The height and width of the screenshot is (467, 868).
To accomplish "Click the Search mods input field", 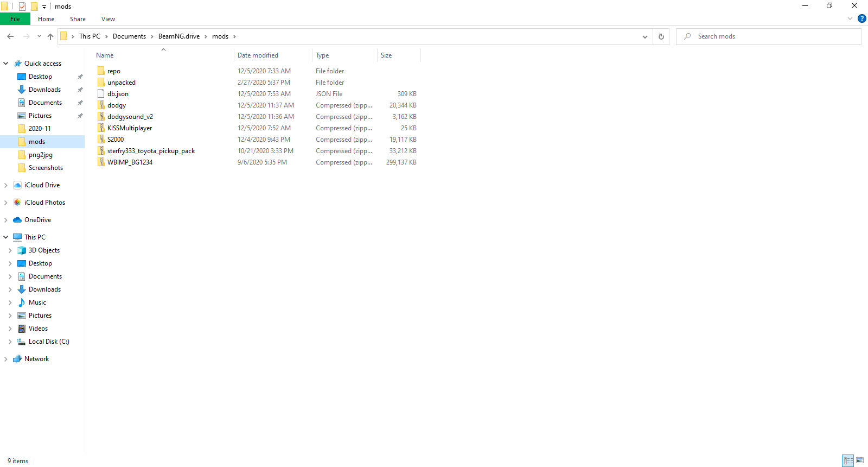I will (x=769, y=36).
